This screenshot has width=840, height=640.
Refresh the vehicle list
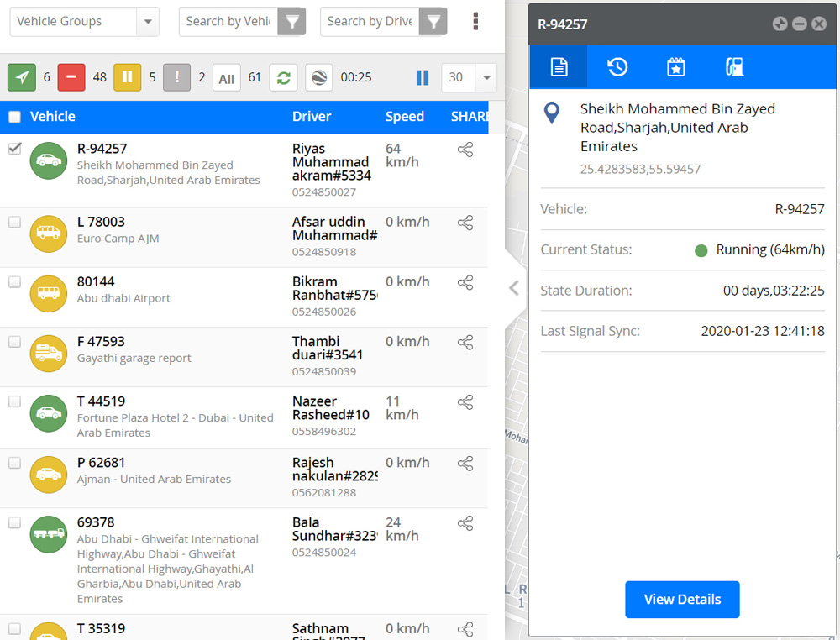283,77
